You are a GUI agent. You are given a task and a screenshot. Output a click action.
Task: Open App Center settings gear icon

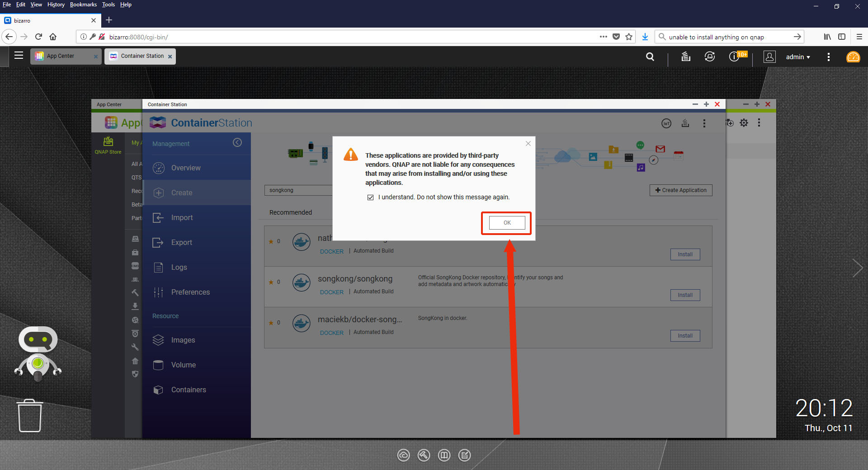tap(744, 122)
